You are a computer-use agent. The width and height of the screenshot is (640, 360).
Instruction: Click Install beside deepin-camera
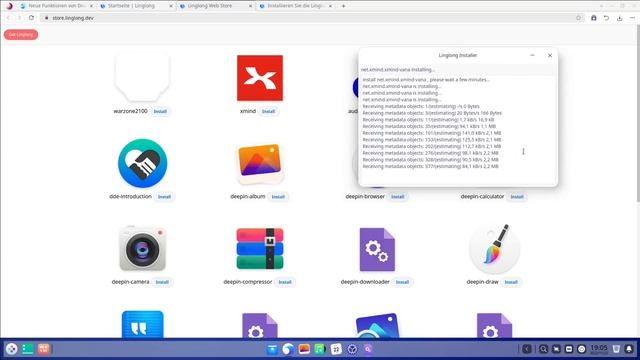162,282
